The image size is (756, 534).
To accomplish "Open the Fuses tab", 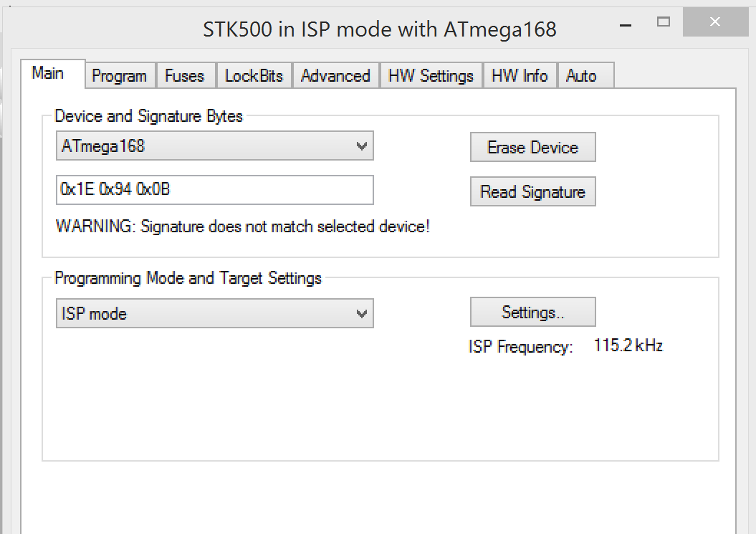I will [184, 76].
